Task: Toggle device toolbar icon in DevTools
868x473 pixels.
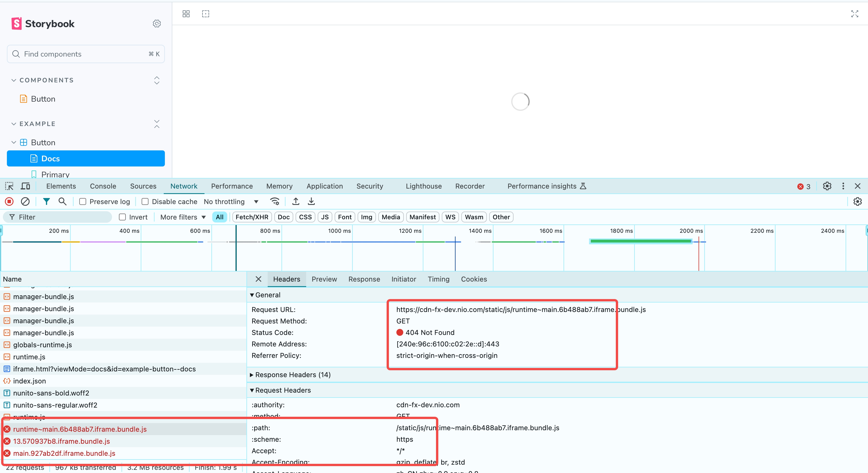Action: click(25, 186)
